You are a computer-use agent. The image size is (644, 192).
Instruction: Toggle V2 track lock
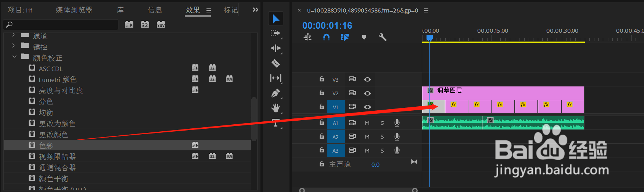(322, 93)
